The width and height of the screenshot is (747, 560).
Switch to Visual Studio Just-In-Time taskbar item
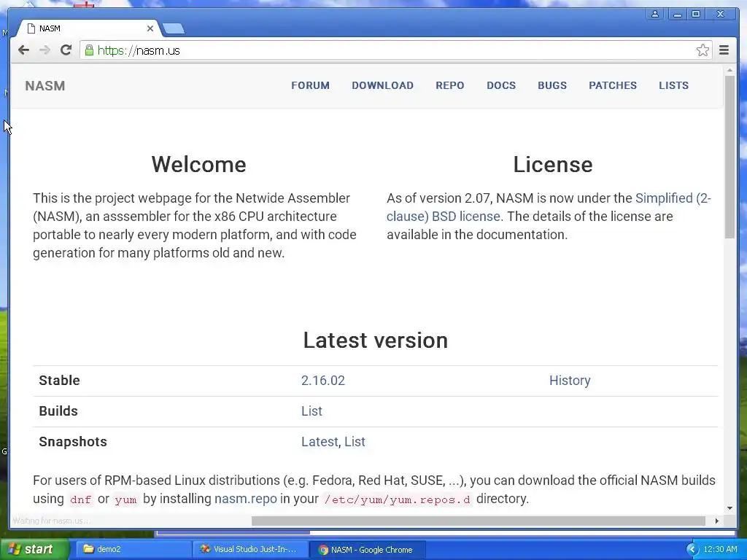coord(249,550)
